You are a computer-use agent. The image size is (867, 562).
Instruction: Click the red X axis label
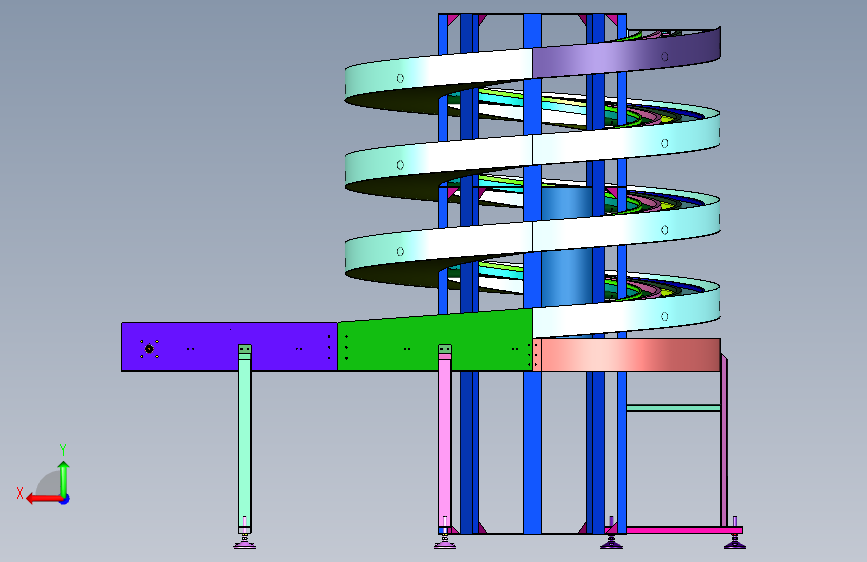(20, 493)
